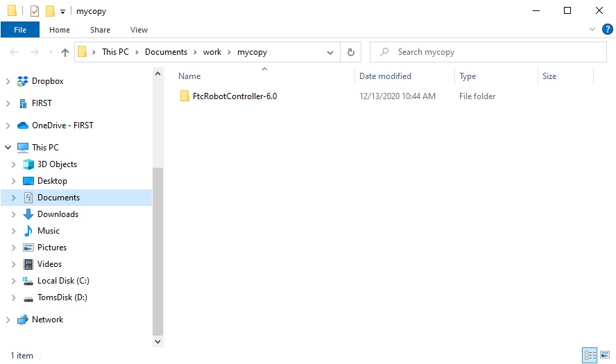Sort by the Date modified column header
The height and width of the screenshot is (364, 616).
click(x=385, y=76)
